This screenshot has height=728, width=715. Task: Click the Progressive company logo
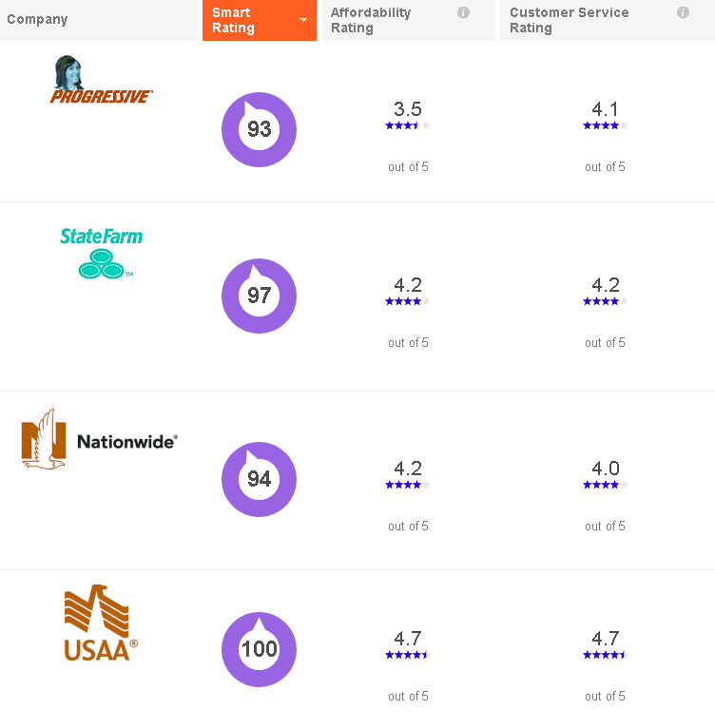(x=101, y=81)
